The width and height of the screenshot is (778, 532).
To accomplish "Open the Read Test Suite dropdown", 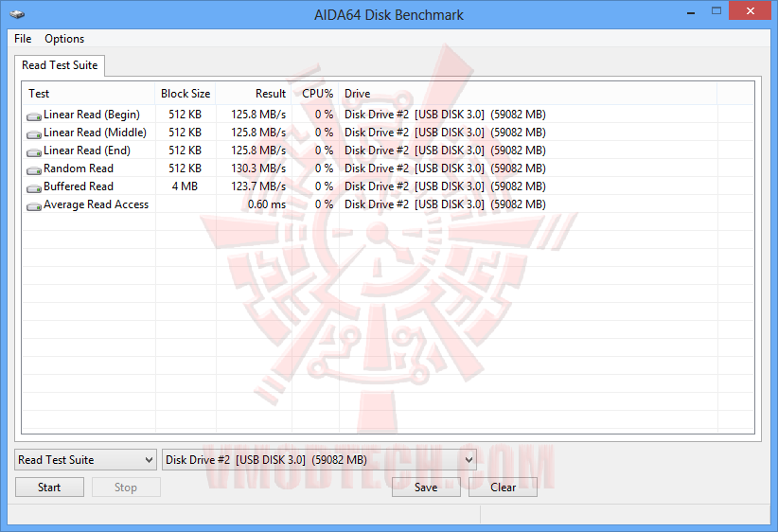I will coord(86,460).
